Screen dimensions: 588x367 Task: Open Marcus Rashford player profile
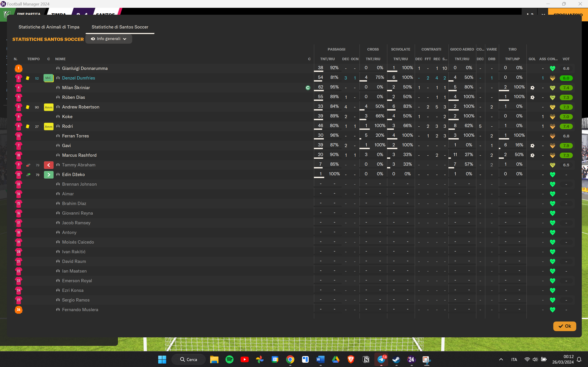click(79, 155)
